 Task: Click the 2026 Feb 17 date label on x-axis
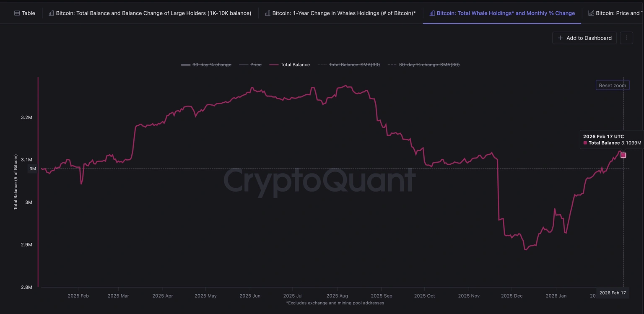pos(613,293)
